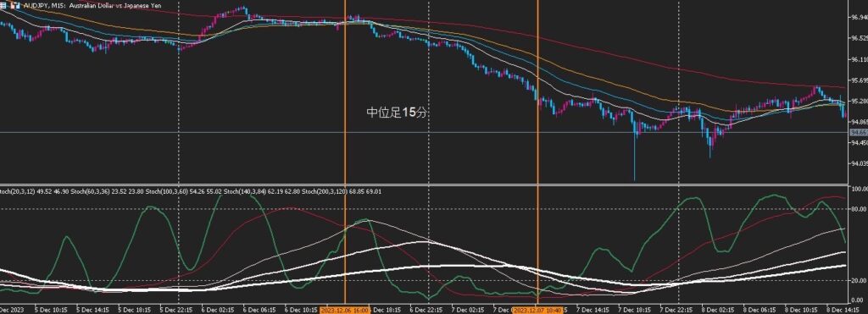Viewport: 868px width, 314px height.
Task: Click the 20.00 stochastic level label
Action: tap(860, 280)
